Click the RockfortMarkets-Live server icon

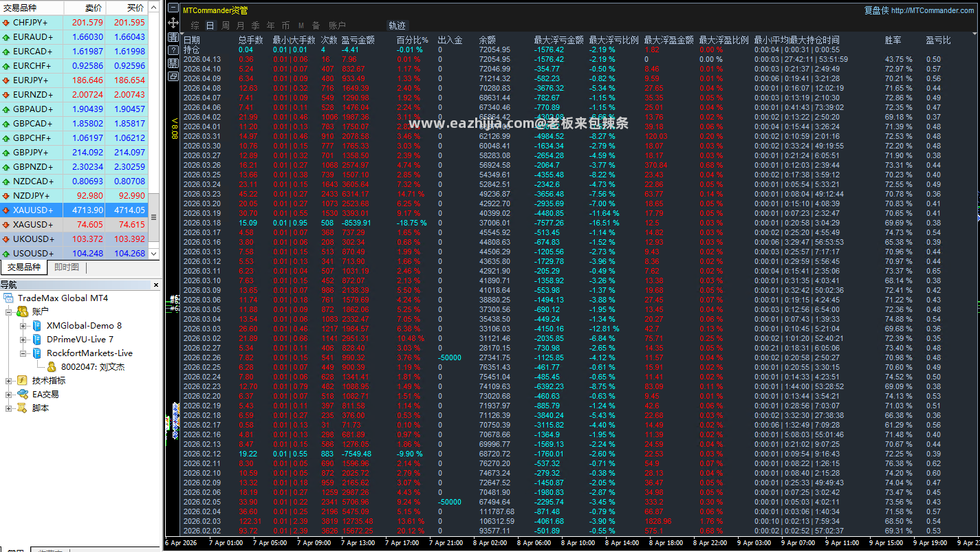[x=37, y=353]
